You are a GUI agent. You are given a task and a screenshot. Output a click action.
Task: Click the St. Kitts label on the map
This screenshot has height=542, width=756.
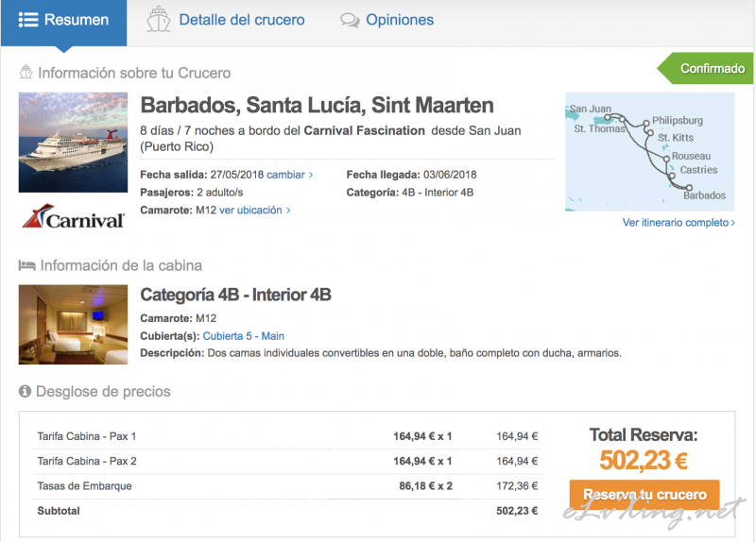[676, 138]
